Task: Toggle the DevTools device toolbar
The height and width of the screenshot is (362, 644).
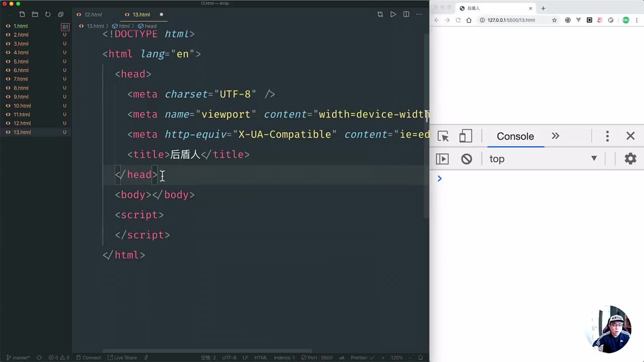Action: pyautogui.click(x=466, y=136)
